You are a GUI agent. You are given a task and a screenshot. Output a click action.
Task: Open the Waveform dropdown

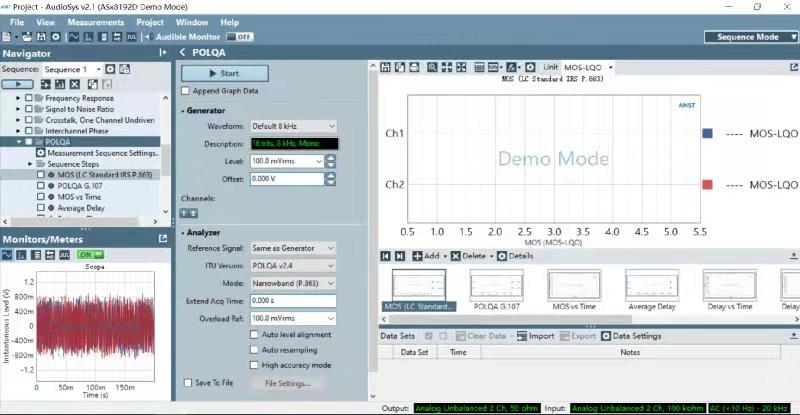292,127
